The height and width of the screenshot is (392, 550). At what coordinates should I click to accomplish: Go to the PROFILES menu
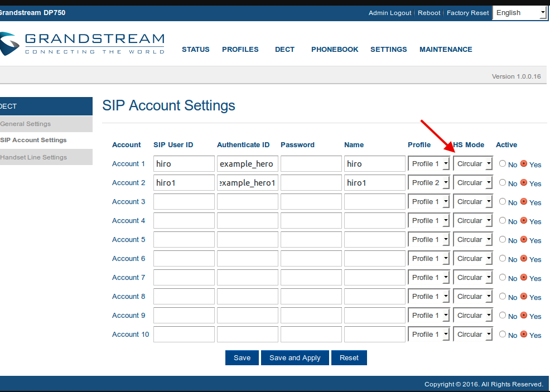(240, 50)
